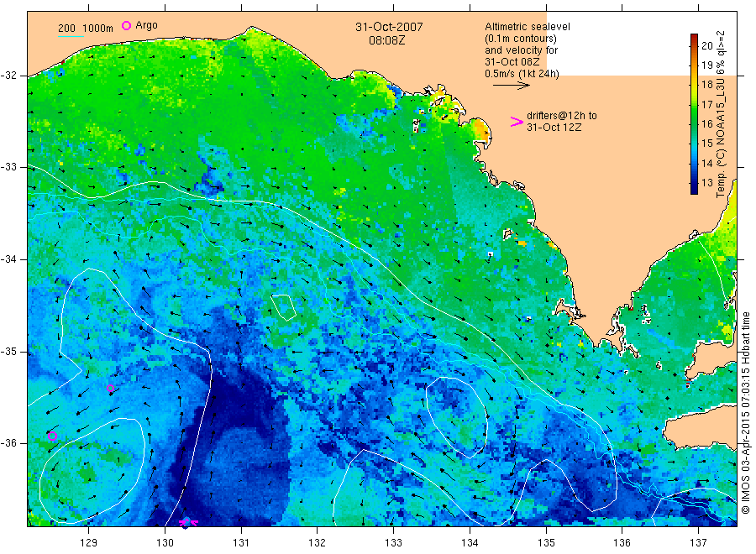Click the Argo legend circle icon
Screen dimensions: 756x554
click(126, 25)
